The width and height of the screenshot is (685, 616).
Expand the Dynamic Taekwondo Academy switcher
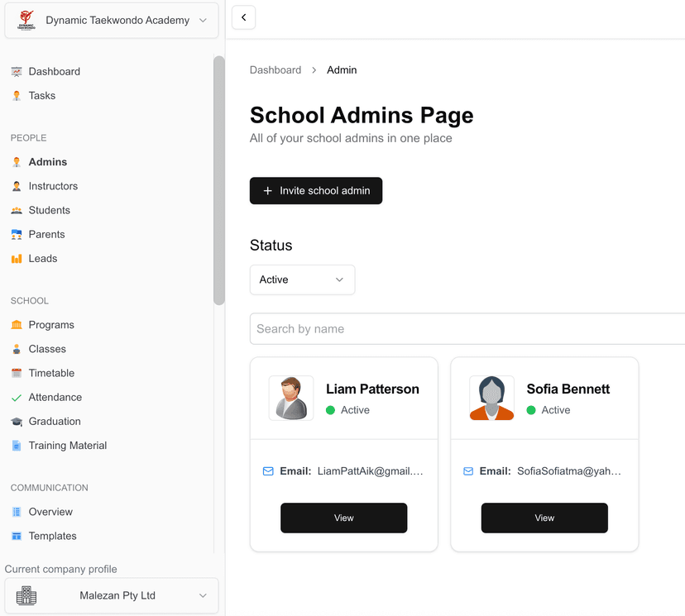point(112,20)
